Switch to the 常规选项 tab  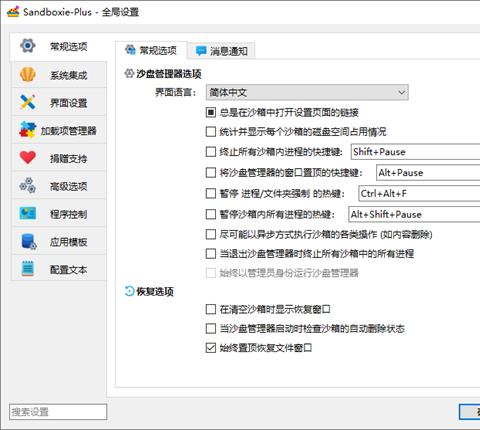(x=151, y=50)
